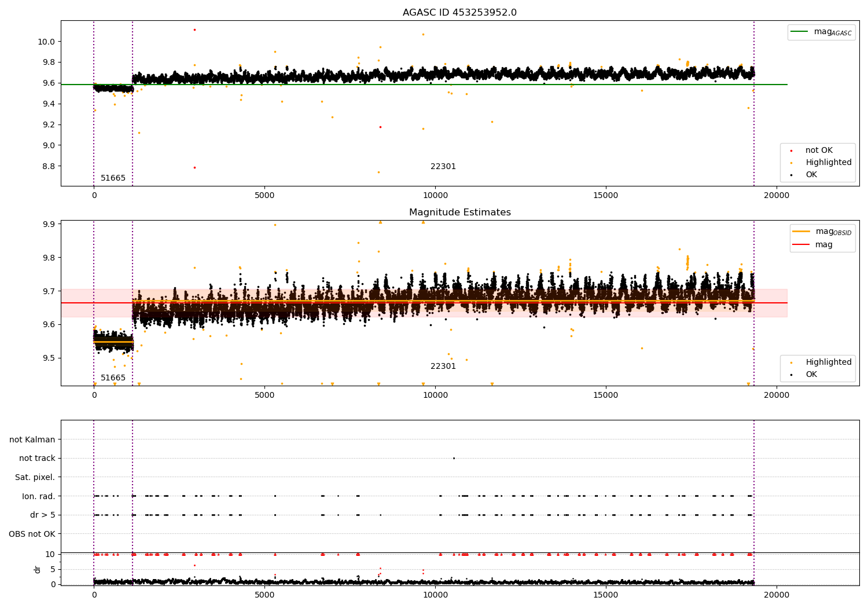Click the '9.0' y-axis tick label
The image size is (868, 608).
(x=49, y=145)
